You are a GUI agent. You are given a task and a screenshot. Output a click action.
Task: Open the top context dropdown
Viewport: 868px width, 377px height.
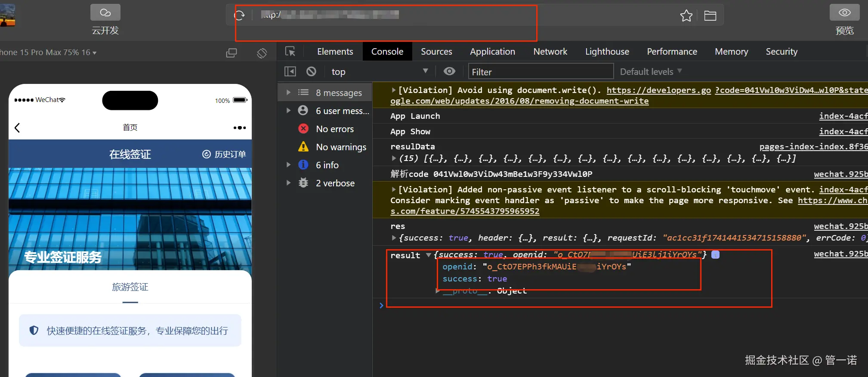click(380, 71)
